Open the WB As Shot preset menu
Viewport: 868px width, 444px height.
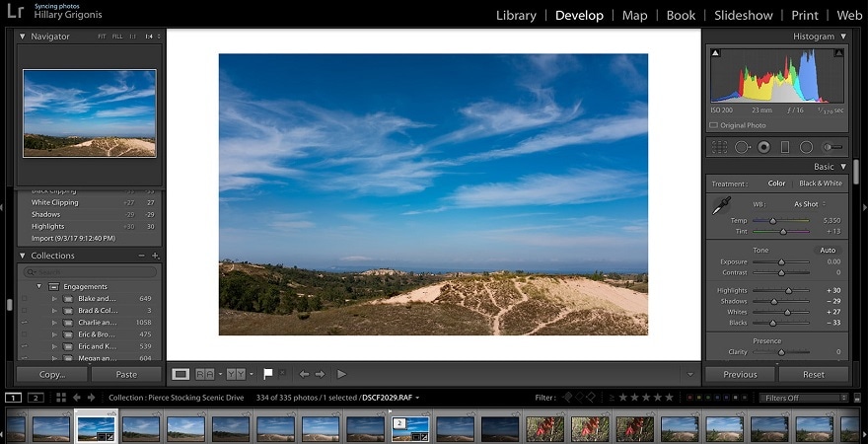coord(807,204)
